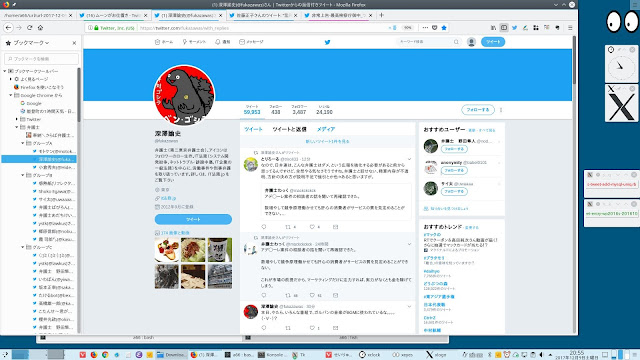Click the see new tweet notice bar

(x=327, y=142)
